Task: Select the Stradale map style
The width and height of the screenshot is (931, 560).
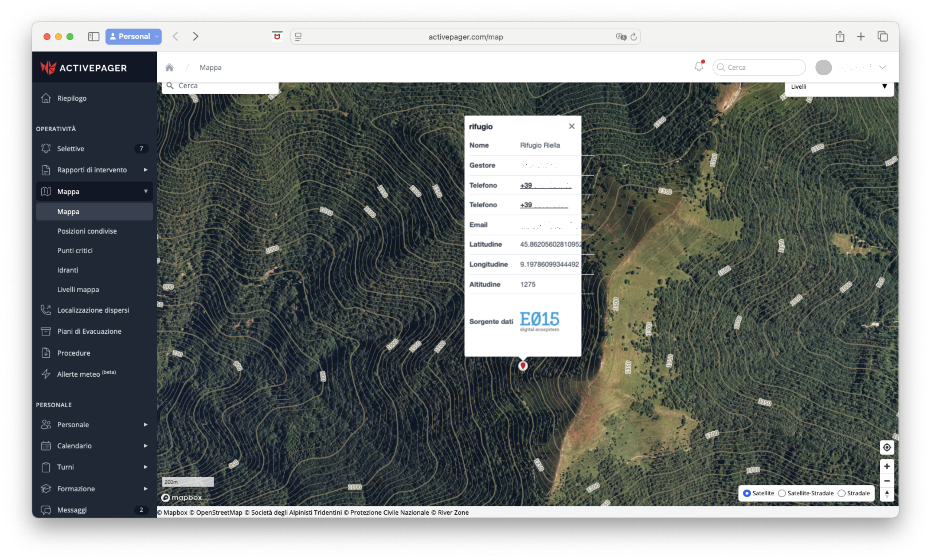Action: point(842,493)
